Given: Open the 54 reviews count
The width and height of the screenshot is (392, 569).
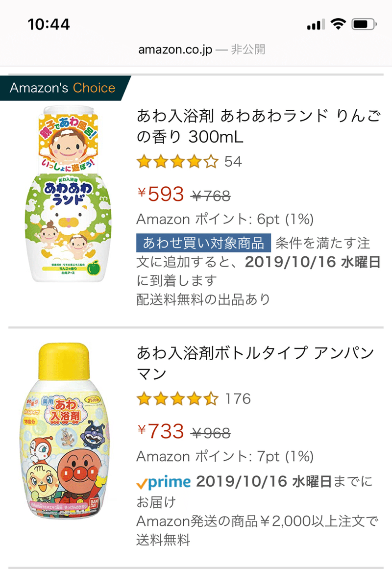Looking at the screenshot, I should click(233, 161).
